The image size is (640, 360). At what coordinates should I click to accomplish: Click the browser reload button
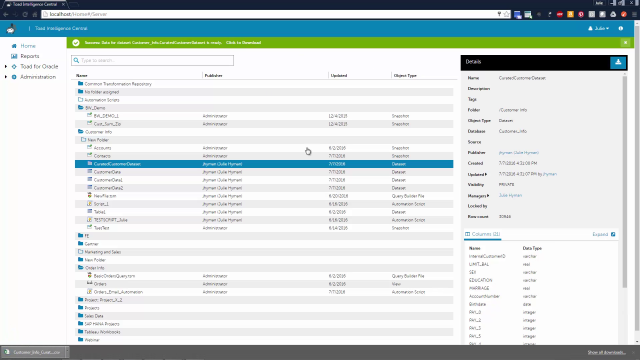pyautogui.click(x=25, y=14)
